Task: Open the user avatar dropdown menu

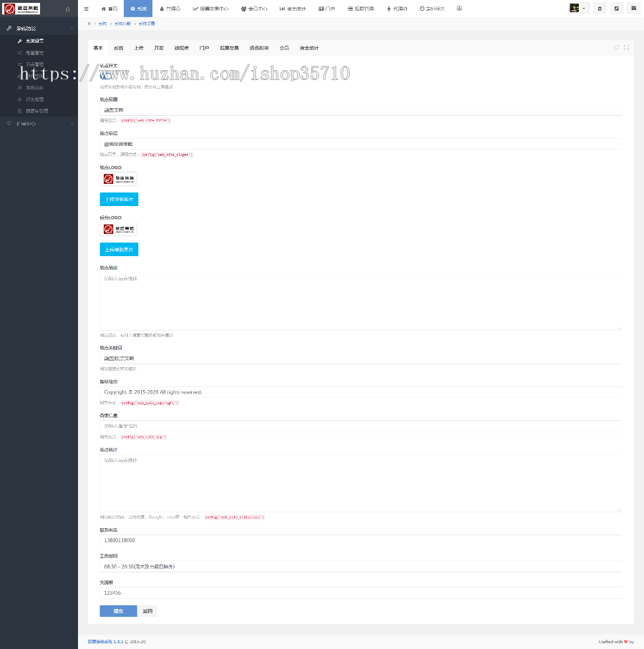Action: 578,9
